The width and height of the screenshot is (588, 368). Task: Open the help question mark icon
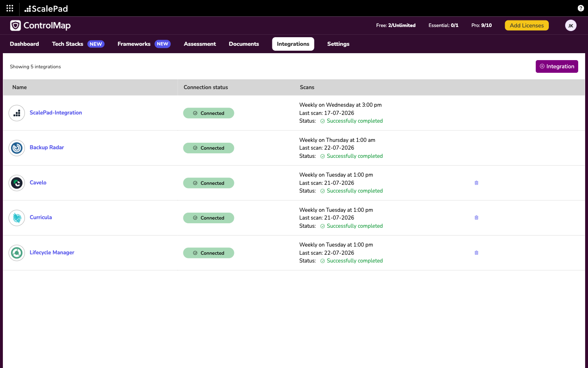pos(581,8)
